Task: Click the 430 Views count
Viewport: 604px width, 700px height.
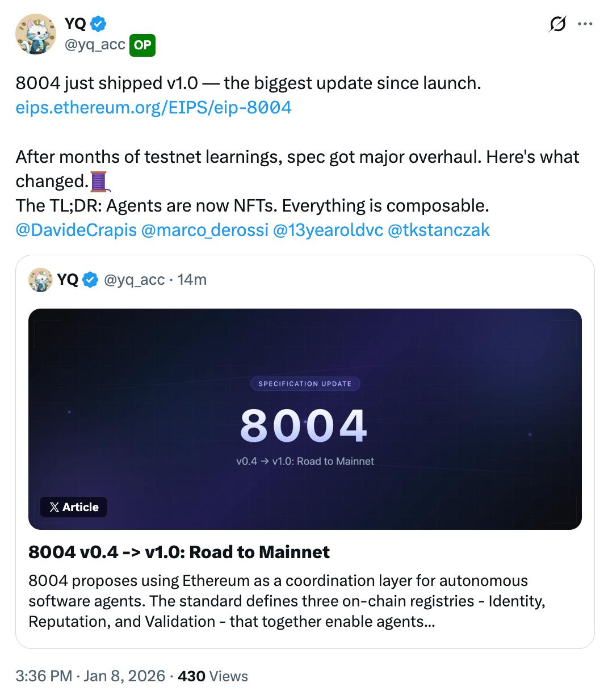Action: point(213,676)
